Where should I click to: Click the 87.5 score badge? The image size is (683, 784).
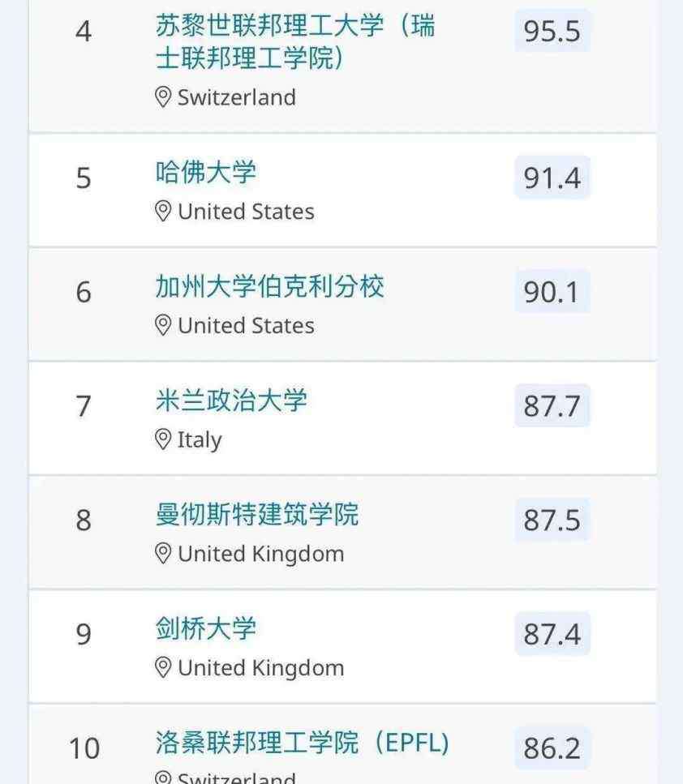click(552, 520)
